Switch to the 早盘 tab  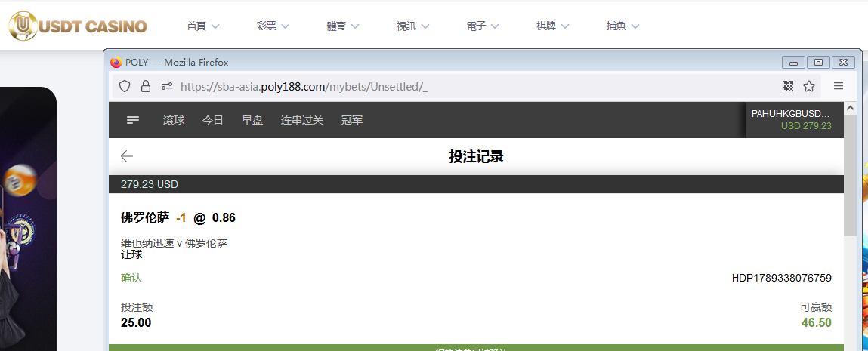click(x=252, y=120)
